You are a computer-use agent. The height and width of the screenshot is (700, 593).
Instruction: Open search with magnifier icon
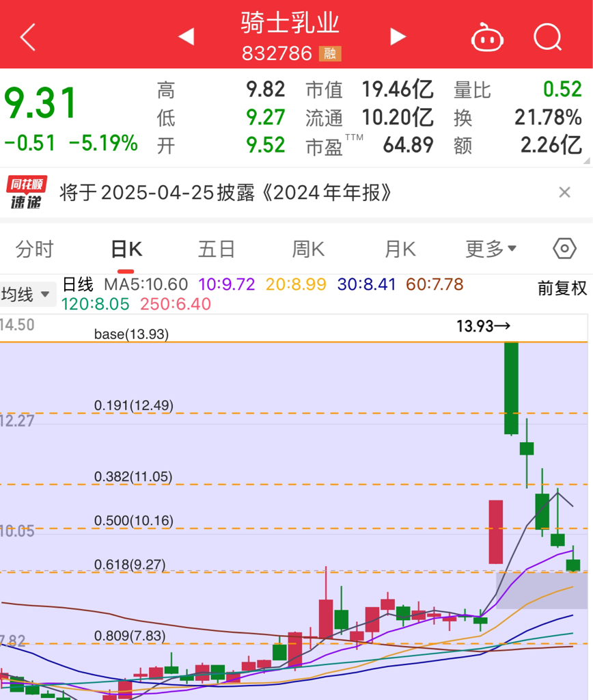click(547, 37)
